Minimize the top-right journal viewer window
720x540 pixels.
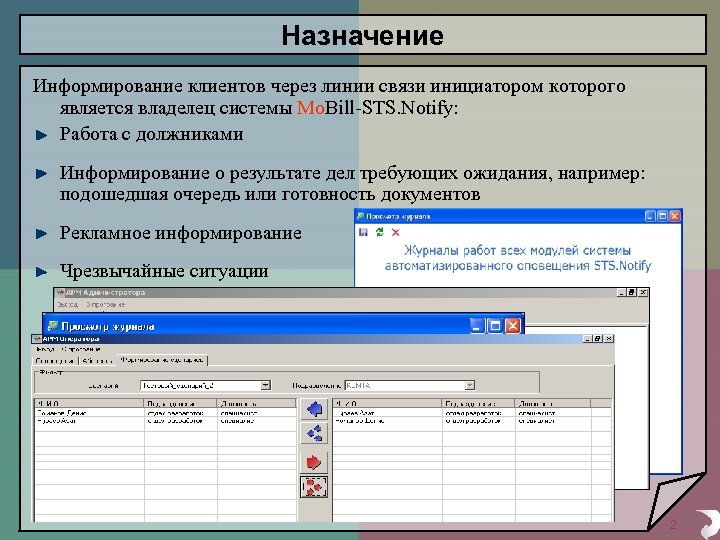click(650, 216)
